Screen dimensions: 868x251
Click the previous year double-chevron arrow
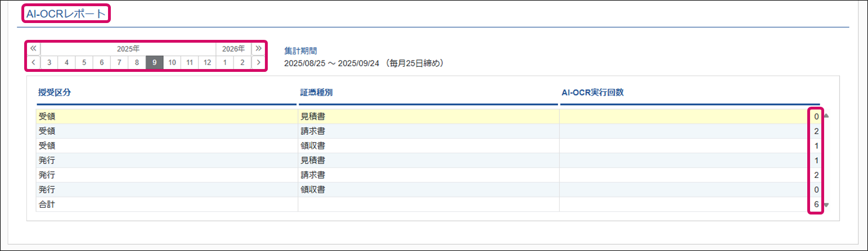click(x=33, y=48)
